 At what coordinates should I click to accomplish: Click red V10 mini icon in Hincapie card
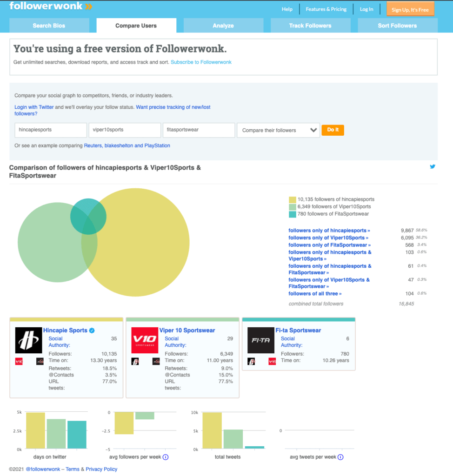pos(19,361)
